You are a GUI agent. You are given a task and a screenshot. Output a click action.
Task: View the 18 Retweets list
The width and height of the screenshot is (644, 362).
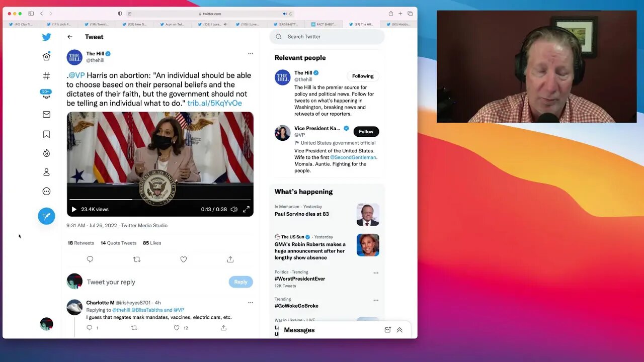pos(81,243)
